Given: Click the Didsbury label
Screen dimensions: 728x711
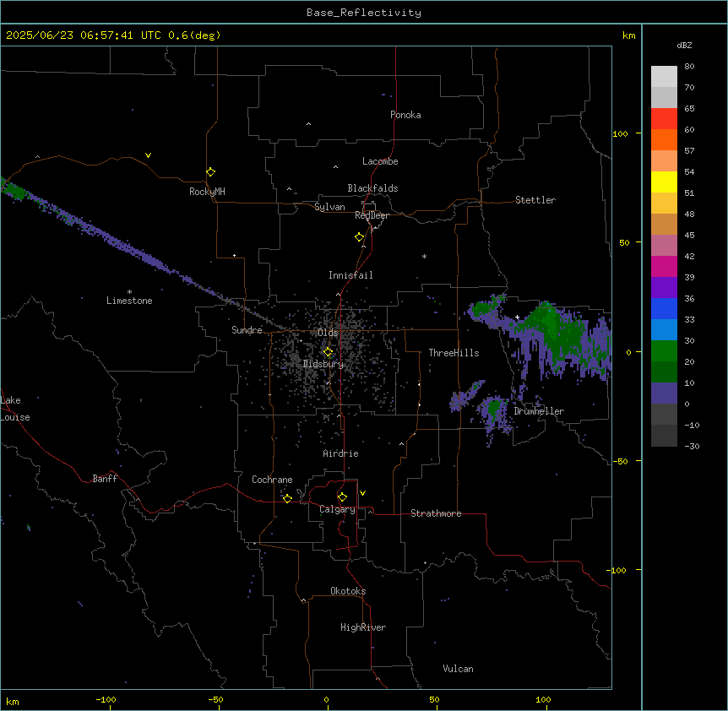Looking at the screenshot, I should [323, 364].
